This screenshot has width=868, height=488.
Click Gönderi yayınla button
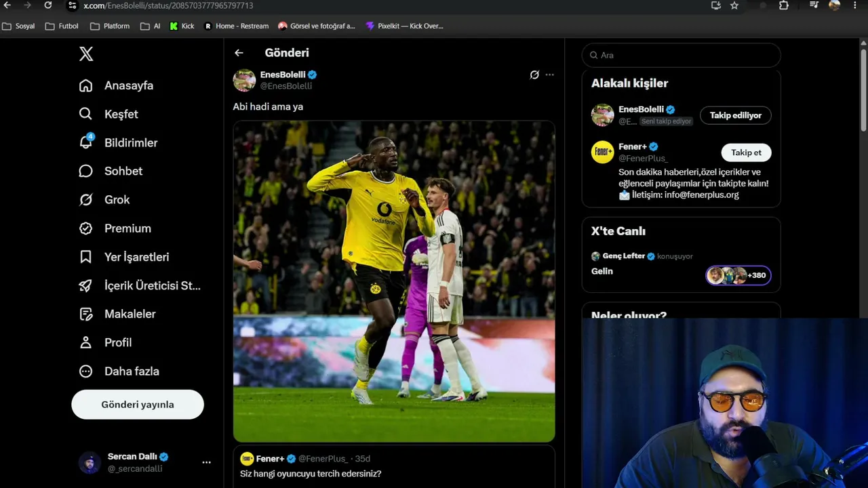[x=138, y=405]
